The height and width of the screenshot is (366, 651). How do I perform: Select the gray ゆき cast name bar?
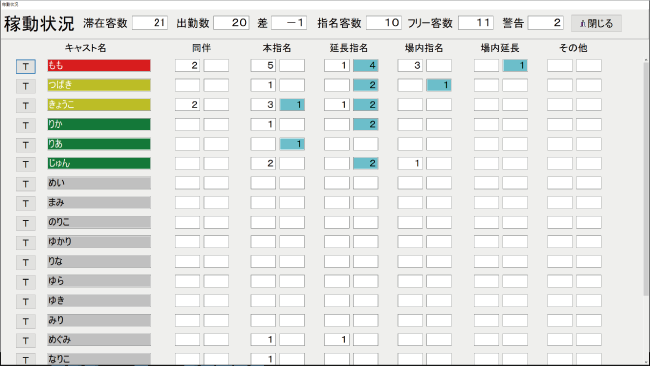99,300
